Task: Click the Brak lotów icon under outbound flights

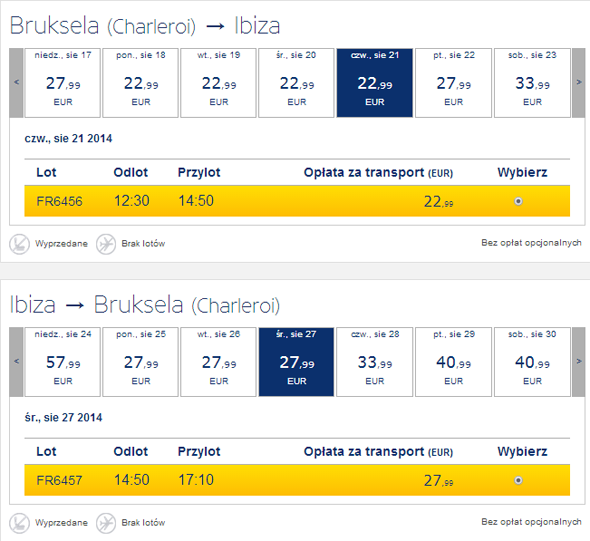Action: point(106,244)
